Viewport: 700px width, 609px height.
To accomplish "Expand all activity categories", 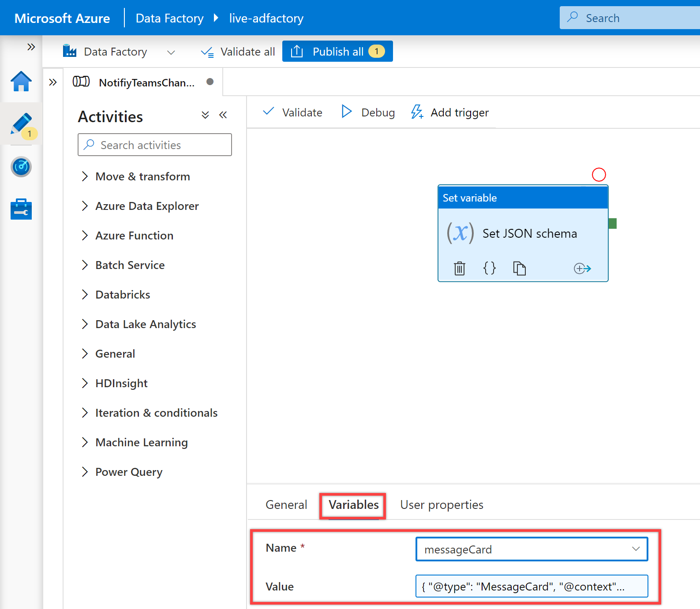I will 205,115.
